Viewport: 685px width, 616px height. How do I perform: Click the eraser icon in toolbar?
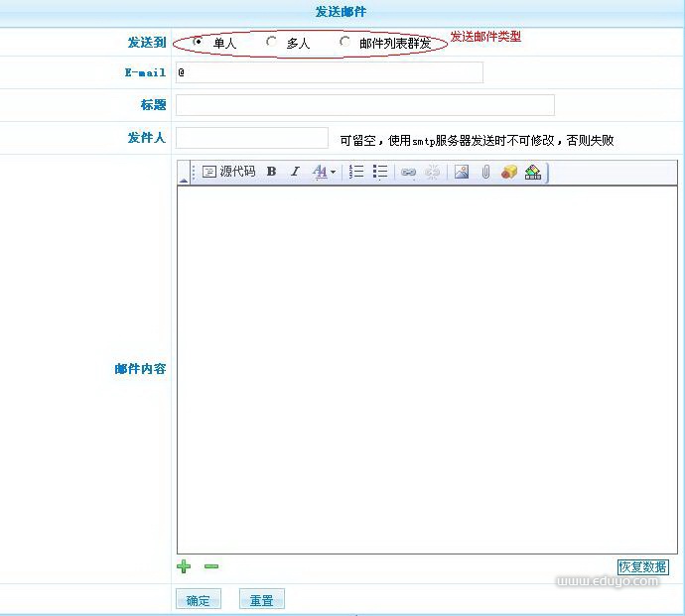coord(509,172)
